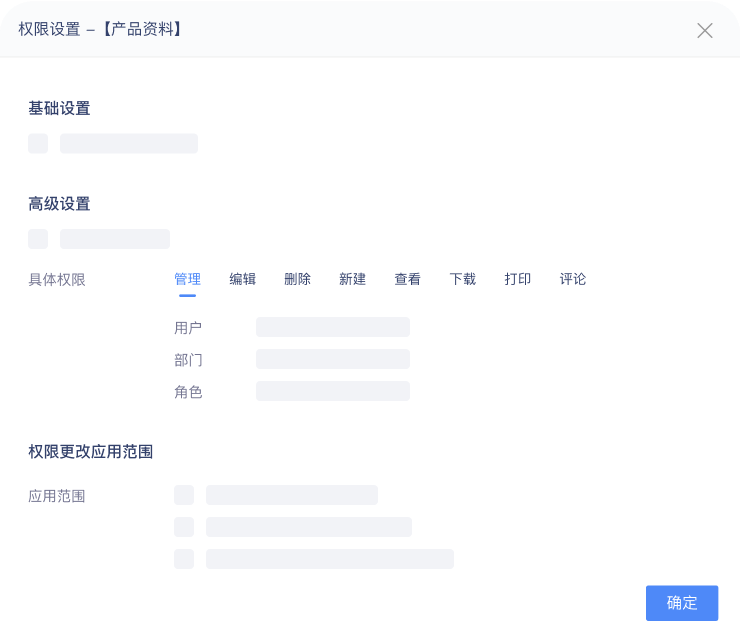The height and width of the screenshot is (641, 740).
Task: Click the option label bar under 高级设置
Action: (115, 239)
